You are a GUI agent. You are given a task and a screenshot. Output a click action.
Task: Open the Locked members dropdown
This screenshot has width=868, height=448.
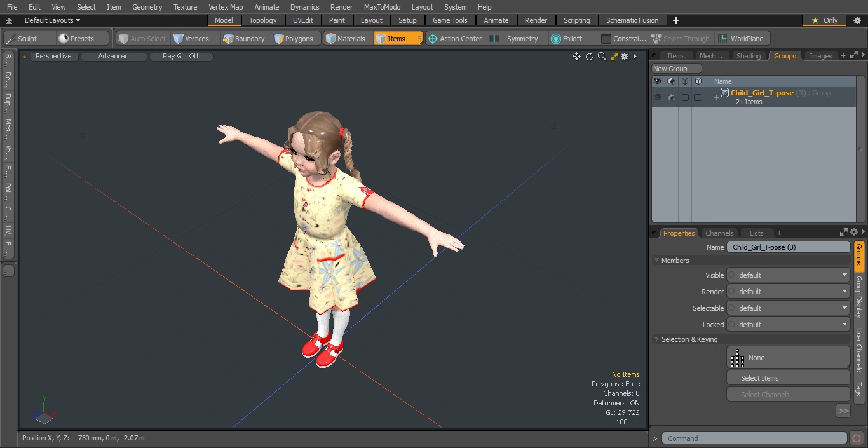[x=788, y=325]
